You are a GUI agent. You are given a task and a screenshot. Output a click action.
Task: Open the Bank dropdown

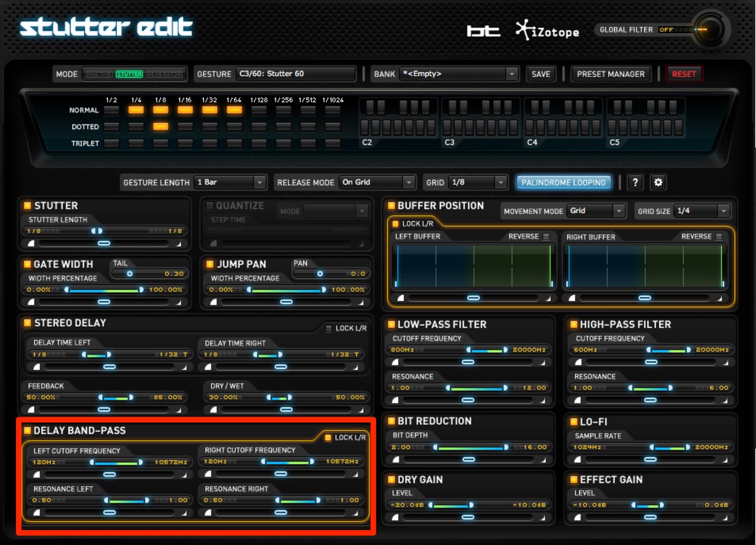pyautogui.click(x=458, y=74)
